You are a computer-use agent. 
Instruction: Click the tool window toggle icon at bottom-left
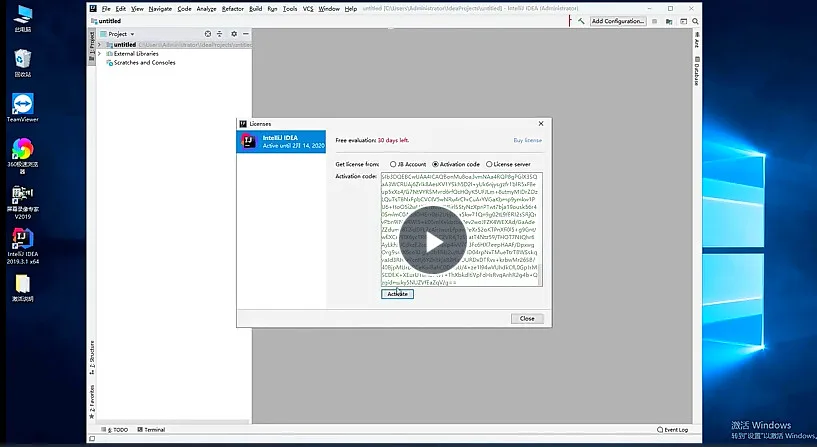click(92, 439)
